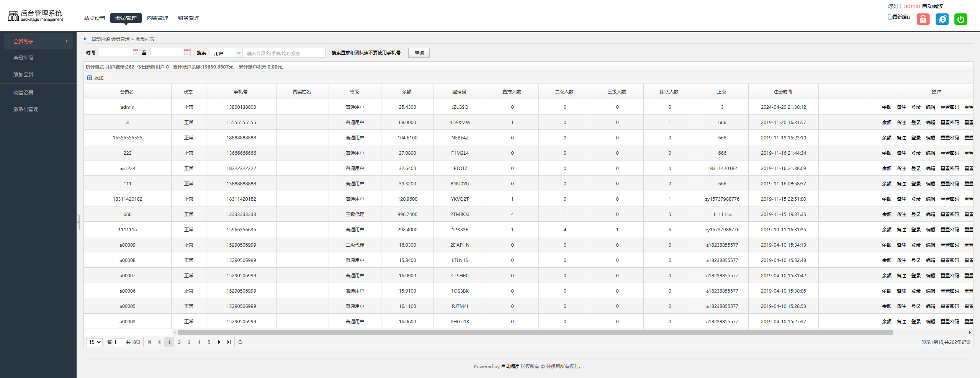Open the 15 rows-per-page dropdown
This screenshot has height=378, width=980.
tap(94, 342)
